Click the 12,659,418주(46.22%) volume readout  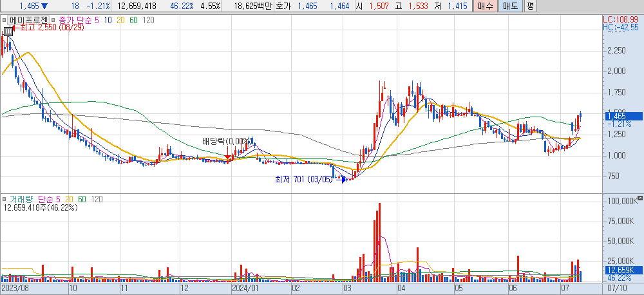click(41, 207)
